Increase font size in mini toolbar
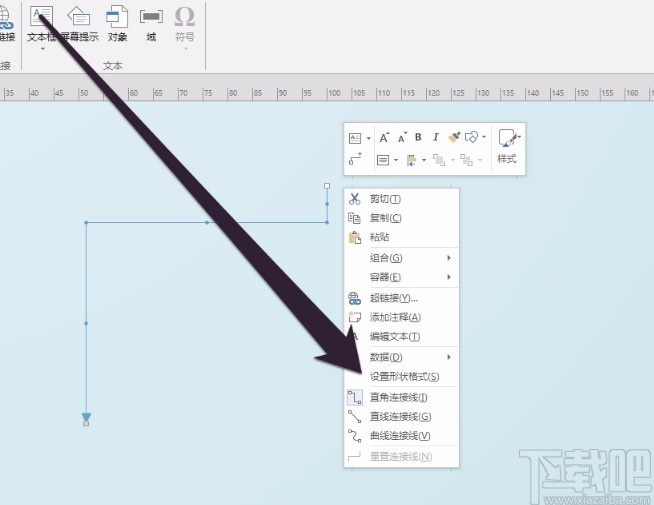Screen dimensions: 654x505 [384, 137]
